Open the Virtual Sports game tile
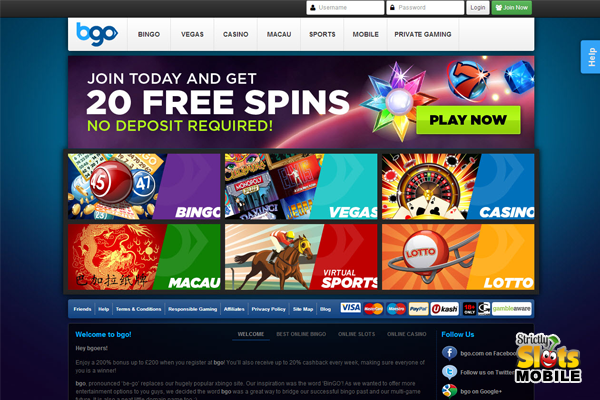Screen dimensions: 600x400 301,257
